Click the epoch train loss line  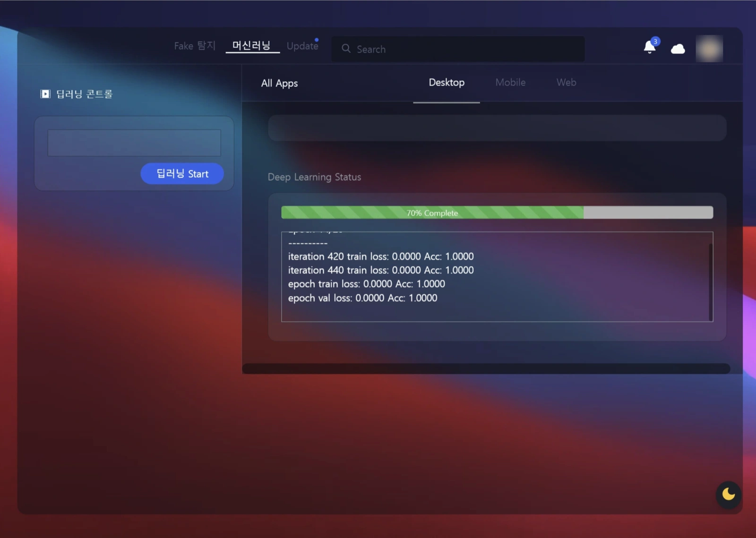click(367, 284)
